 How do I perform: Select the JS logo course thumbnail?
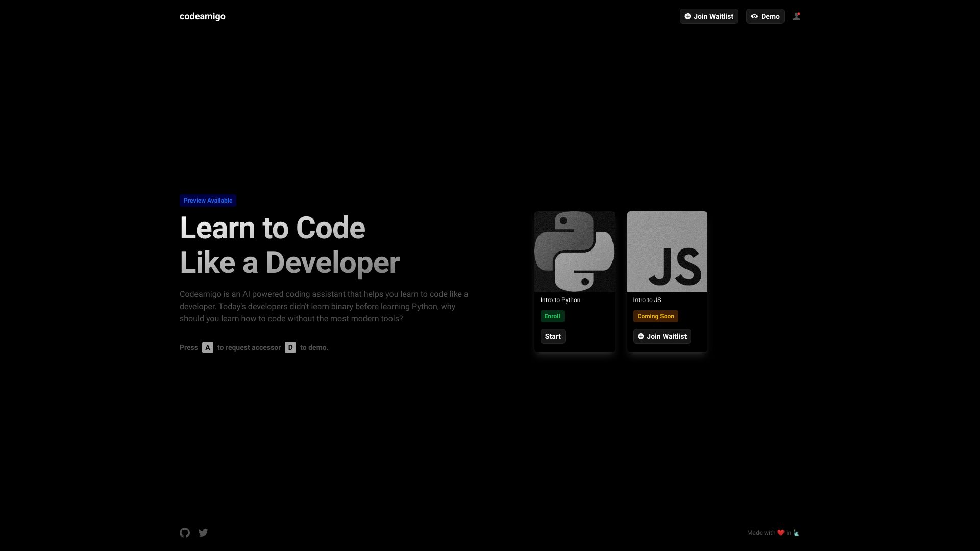pyautogui.click(x=667, y=251)
